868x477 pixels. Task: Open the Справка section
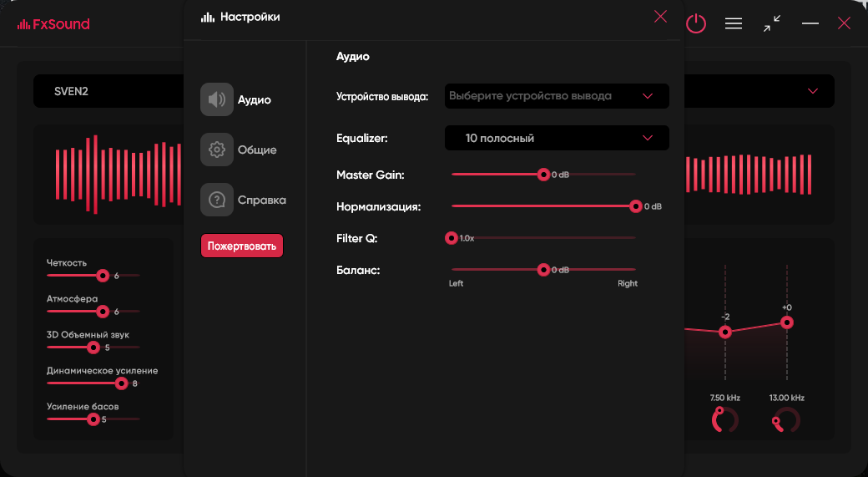coord(261,200)
